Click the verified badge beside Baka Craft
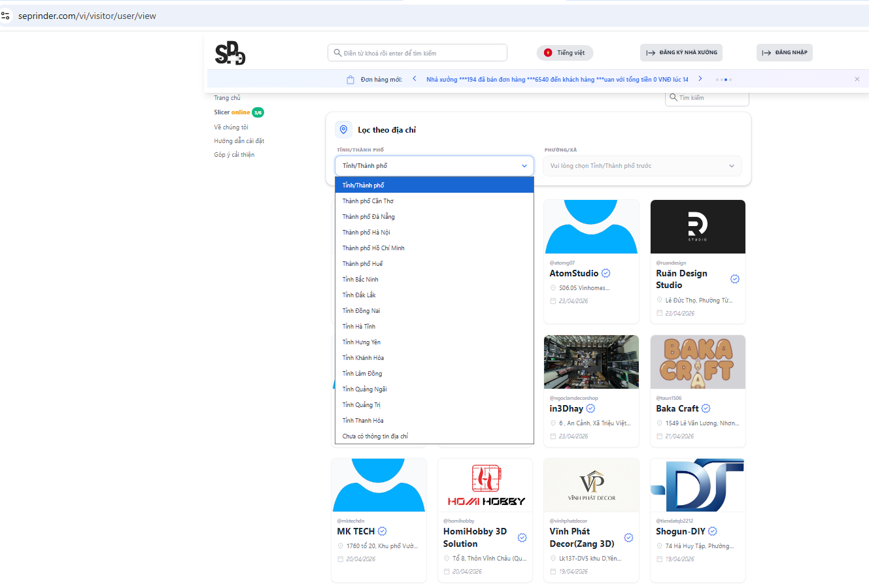This screenshot has height=588, width=869. (x=706, y=408)
